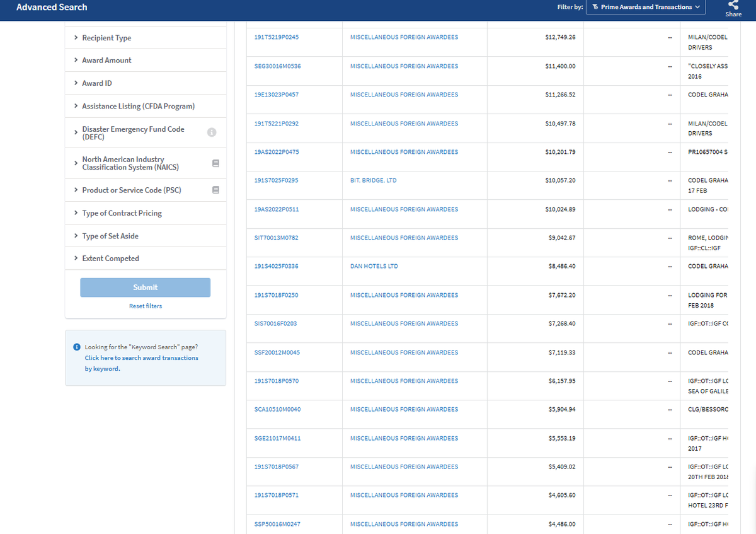Screen dimensions: 756x534
Task: Expand Assistance Listing (CFDA Program) filter
Action: [x=146, y=106]
